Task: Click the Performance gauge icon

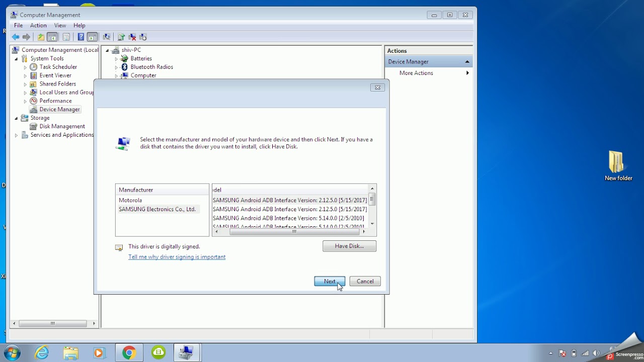Action: coord(34,101)
